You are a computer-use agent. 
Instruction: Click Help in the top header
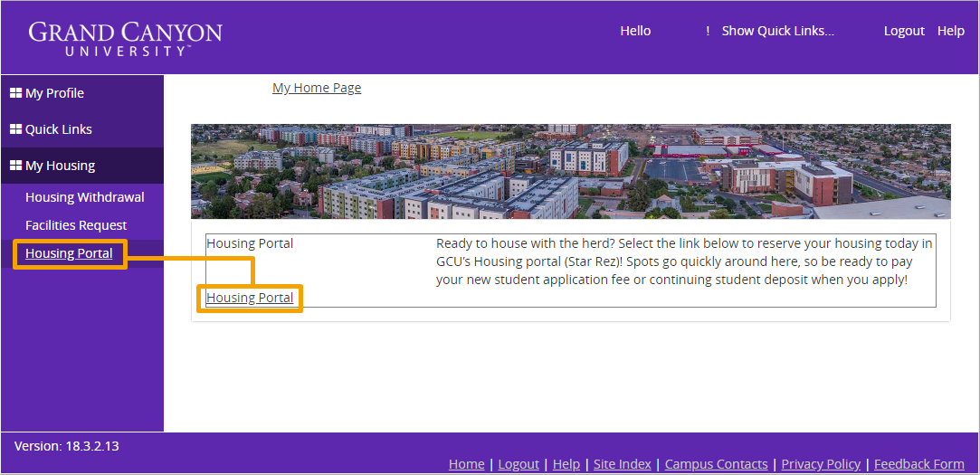[x=951, y=31]
